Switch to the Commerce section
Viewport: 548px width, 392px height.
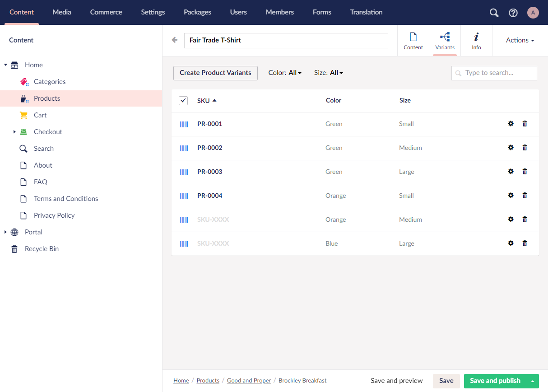(106, 12)
